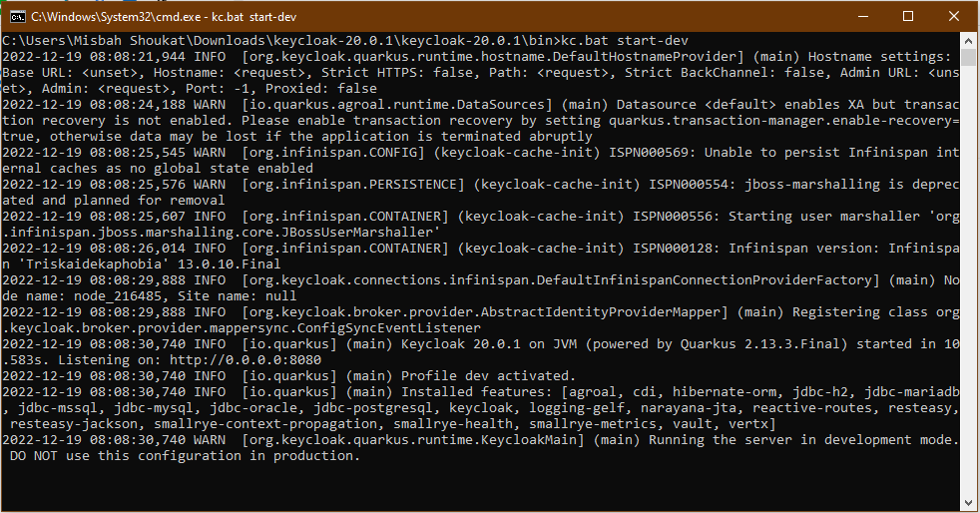The image size is (980, 513).
Task: Click the 'ISPN000128' info code
Action: (x=673, y=249)
